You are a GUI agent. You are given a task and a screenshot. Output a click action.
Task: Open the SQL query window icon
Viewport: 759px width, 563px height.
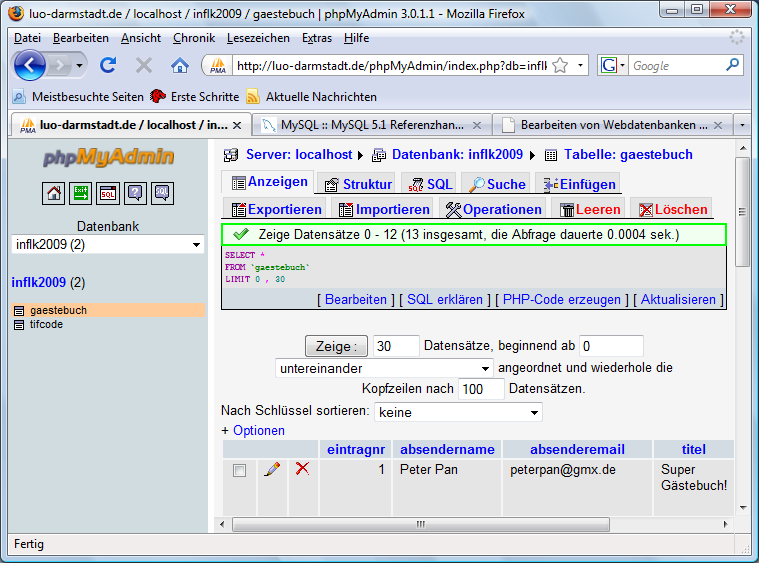[x=107, y=193]
